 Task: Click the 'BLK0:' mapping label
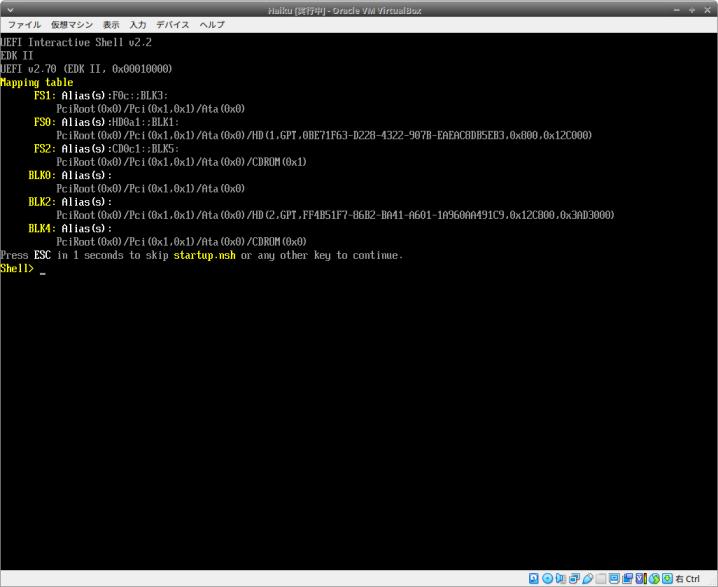[x=42, y=175]
